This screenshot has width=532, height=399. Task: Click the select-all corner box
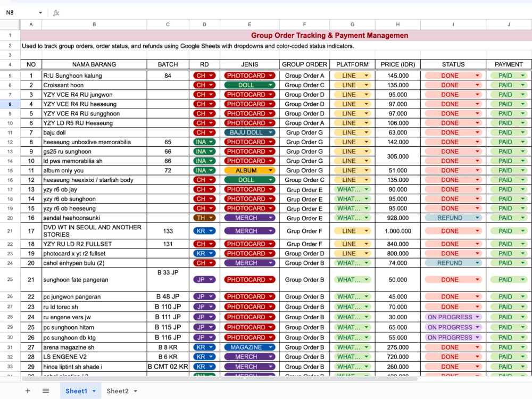[x=10, y=24]
